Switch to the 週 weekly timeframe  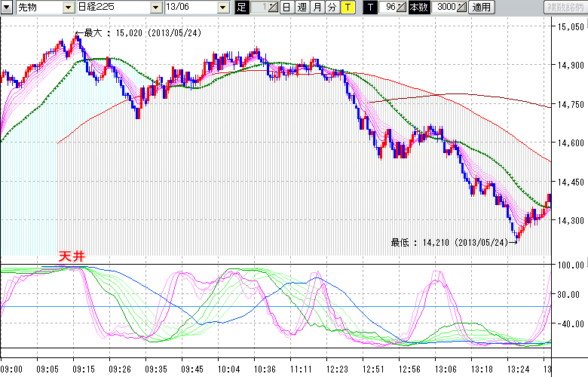tap(302, 8)
